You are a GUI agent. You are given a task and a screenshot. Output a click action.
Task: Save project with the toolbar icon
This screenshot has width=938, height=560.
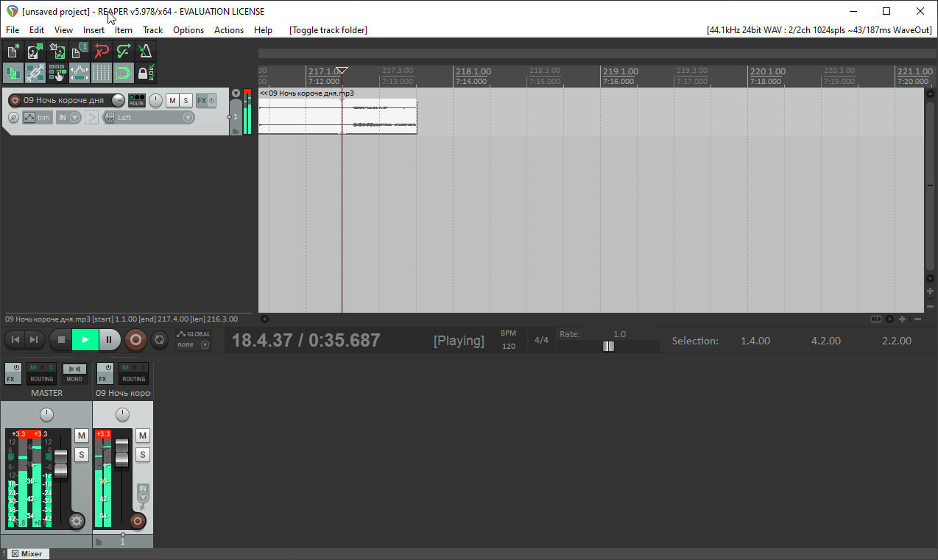click(x=57, y=52)
